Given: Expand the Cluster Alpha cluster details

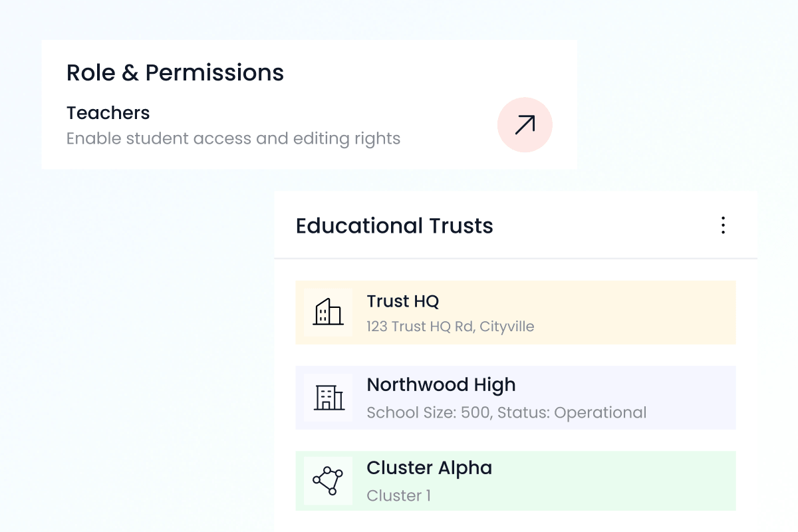Looking at the screenshot, I should [515, 479].
